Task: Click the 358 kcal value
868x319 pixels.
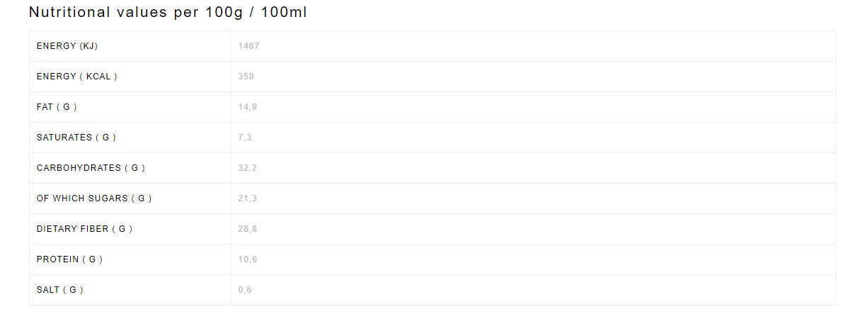Action: 246,77
